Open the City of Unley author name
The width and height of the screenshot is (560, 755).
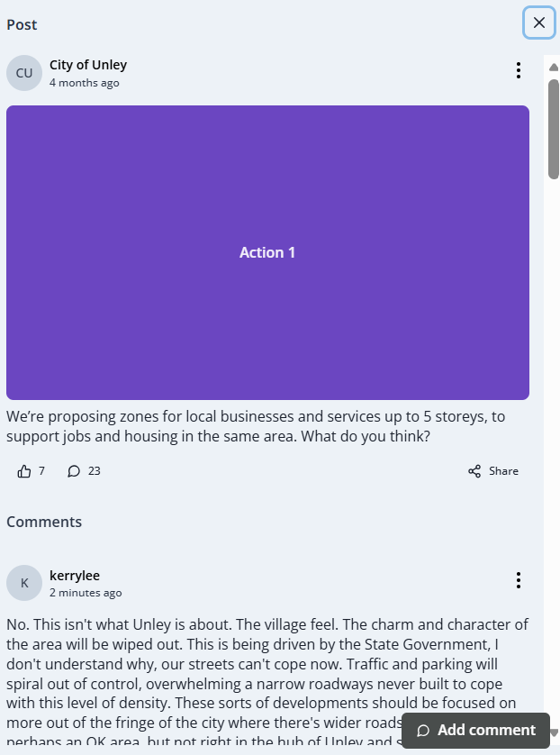point(88,65)
